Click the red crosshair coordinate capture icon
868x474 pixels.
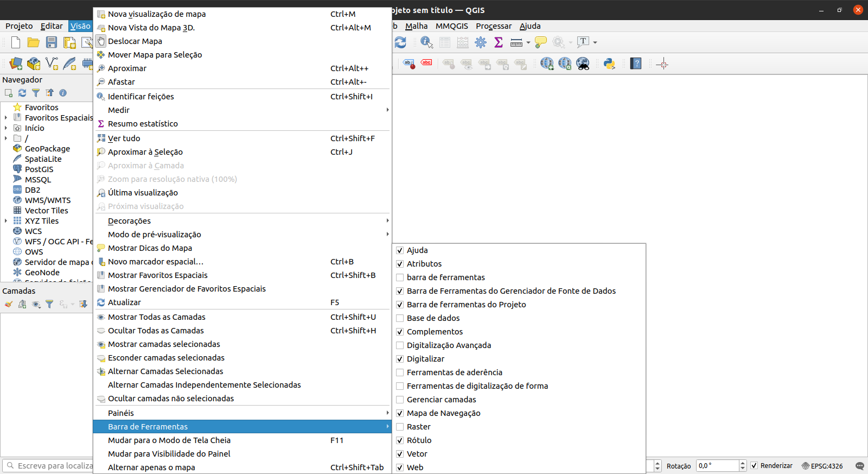point(662,64)
